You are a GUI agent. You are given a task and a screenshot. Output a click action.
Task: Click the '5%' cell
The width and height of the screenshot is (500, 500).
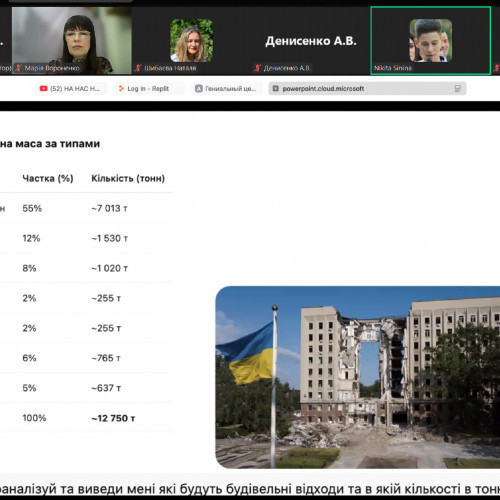pos(29,388)
